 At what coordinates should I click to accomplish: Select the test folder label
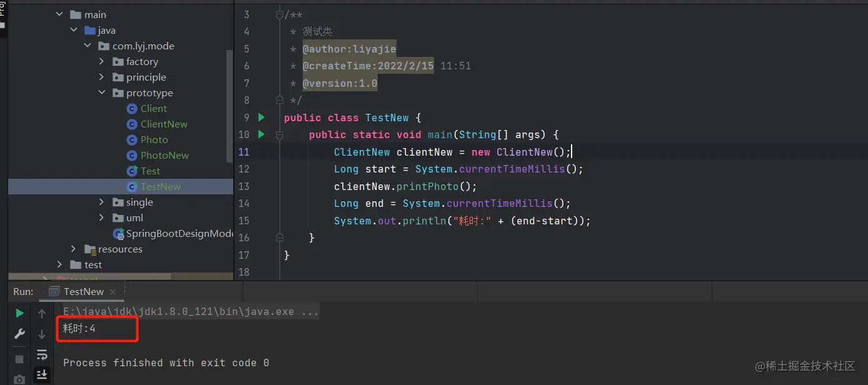[93, 265]
